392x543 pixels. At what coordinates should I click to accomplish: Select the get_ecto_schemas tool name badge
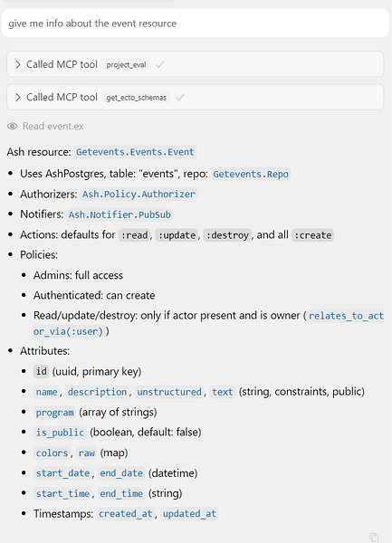point(136,98)
